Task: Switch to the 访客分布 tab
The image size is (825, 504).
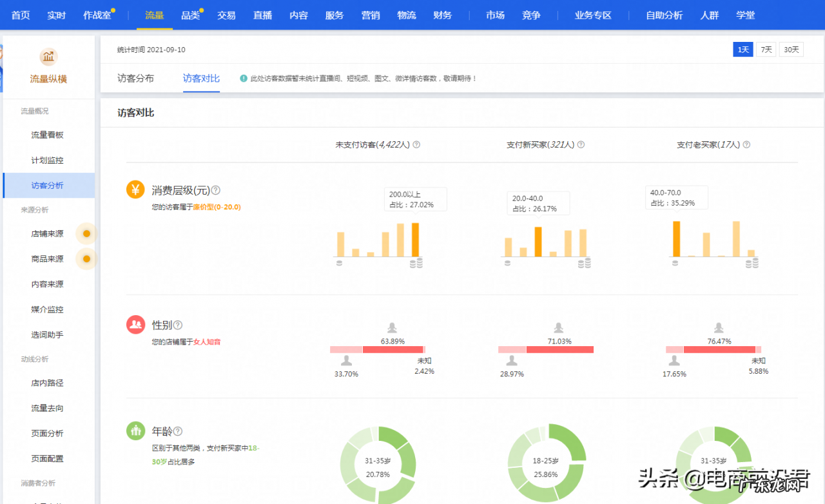Action: click(x=135, y=78)
